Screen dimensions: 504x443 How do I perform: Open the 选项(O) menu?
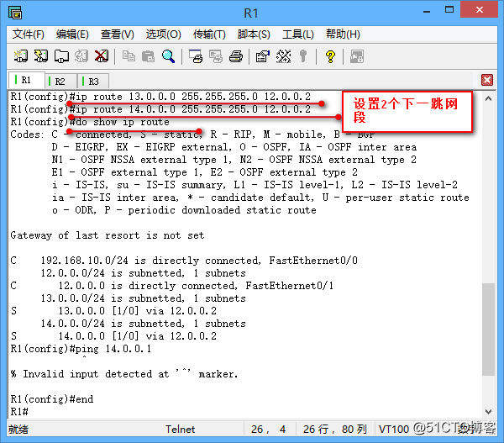(163, 34)
